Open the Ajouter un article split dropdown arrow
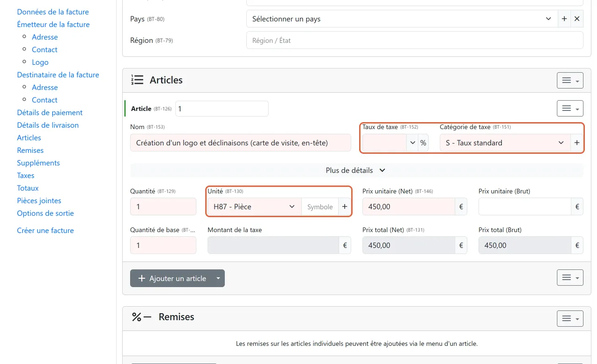 pyautogui.click(x=218, y=278)
